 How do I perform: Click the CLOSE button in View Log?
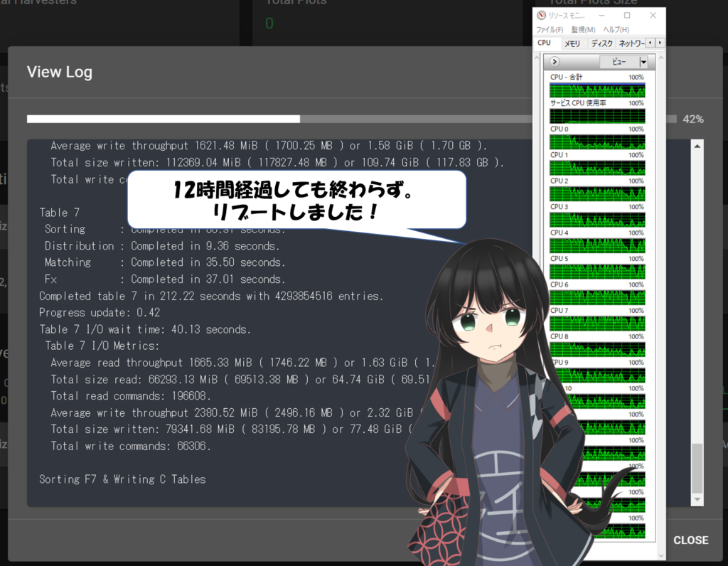pos(691,540)
